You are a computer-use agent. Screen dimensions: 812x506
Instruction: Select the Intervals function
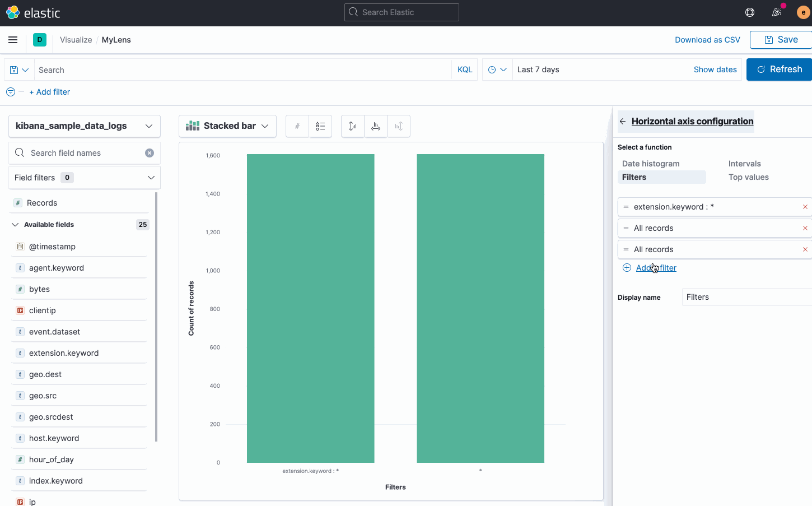tap(744, 163)
